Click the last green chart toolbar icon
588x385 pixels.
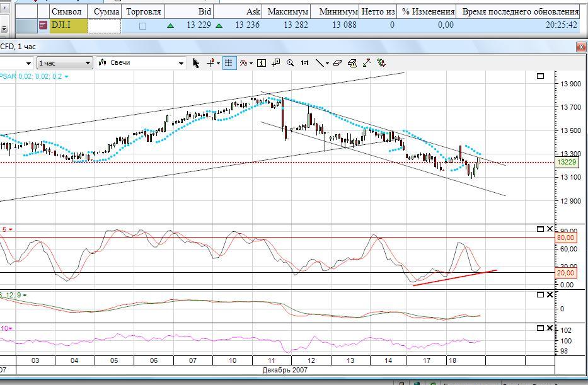381,63
